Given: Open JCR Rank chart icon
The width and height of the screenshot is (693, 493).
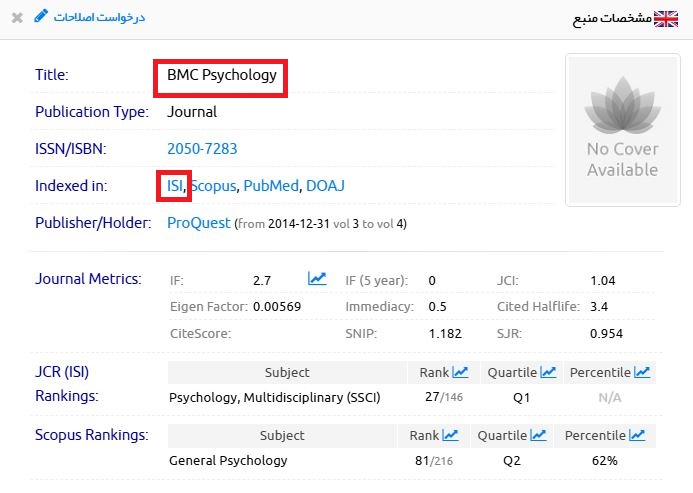Looking at the screenshot, I should (460, 373).
